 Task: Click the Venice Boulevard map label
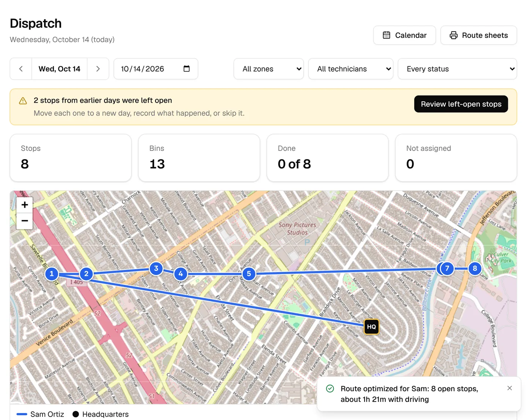pyautogui.click(x=54, y=332)
